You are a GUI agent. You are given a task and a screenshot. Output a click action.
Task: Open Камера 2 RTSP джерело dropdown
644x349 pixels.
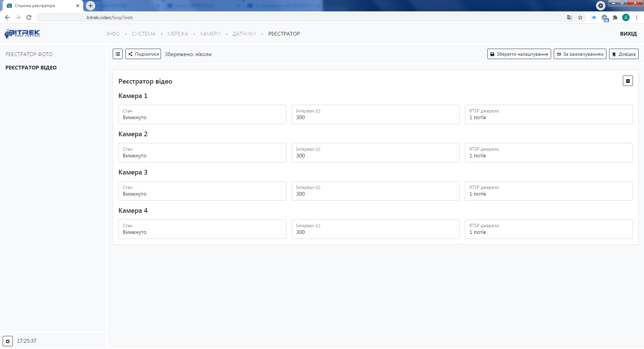(x=548, y=153)
